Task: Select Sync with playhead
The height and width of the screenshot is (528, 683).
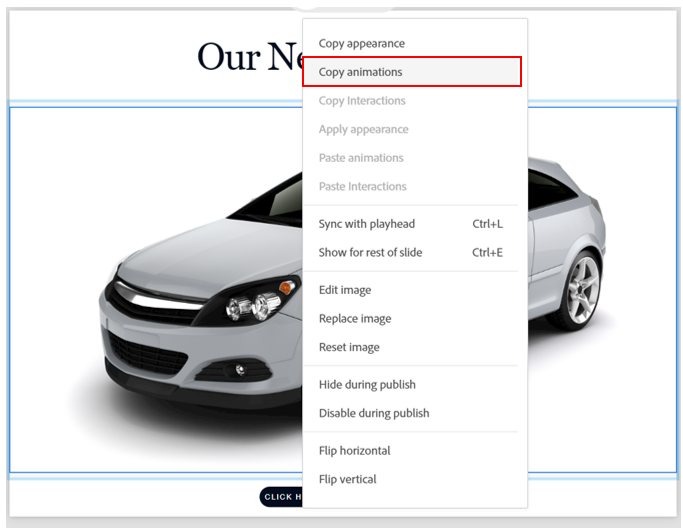Action: [366, 224]
